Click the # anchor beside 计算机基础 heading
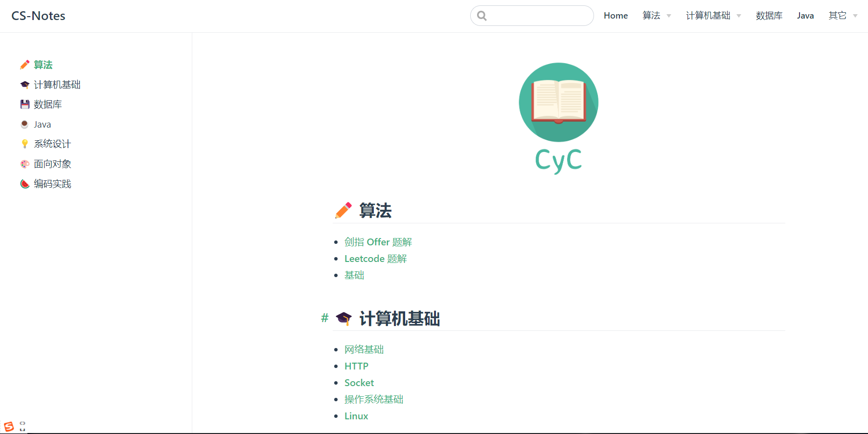Viewport: 868px width, 434px height. coord(324,318)
